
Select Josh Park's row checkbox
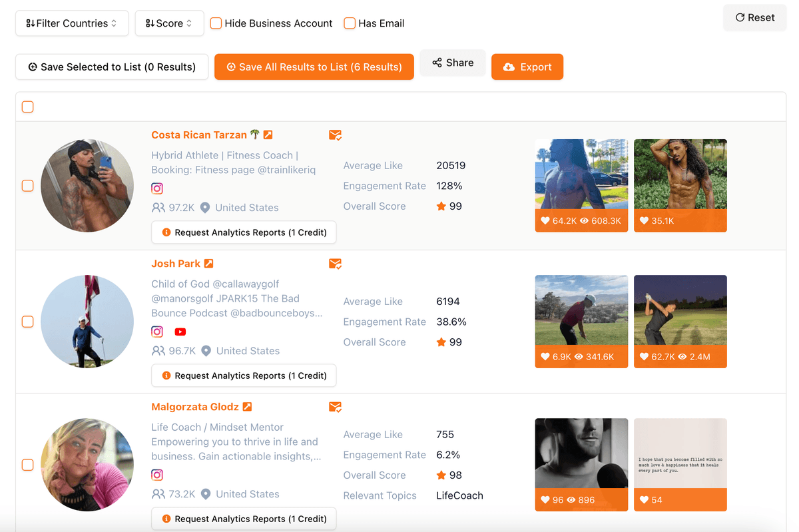pyautogui.click(x=27, y=322)
